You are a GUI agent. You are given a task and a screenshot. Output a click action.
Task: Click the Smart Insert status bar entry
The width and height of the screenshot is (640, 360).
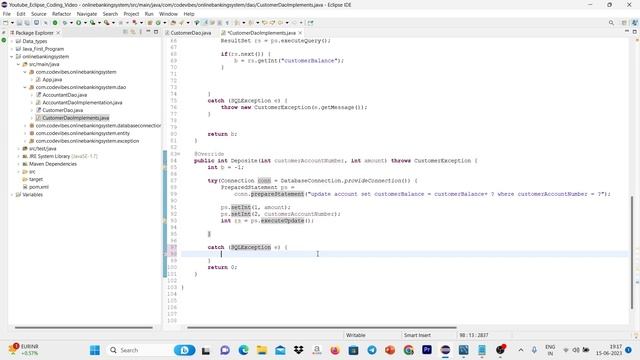tap(417, 335)
